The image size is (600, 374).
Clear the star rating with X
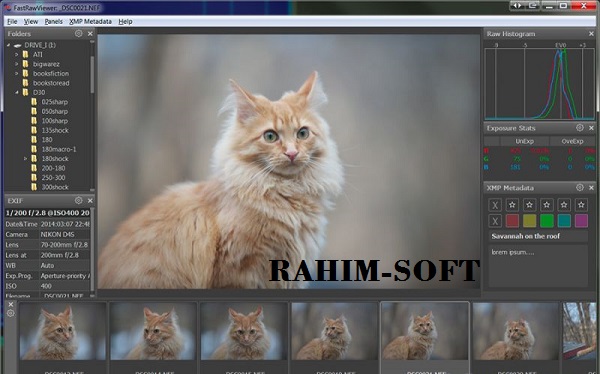495,205
